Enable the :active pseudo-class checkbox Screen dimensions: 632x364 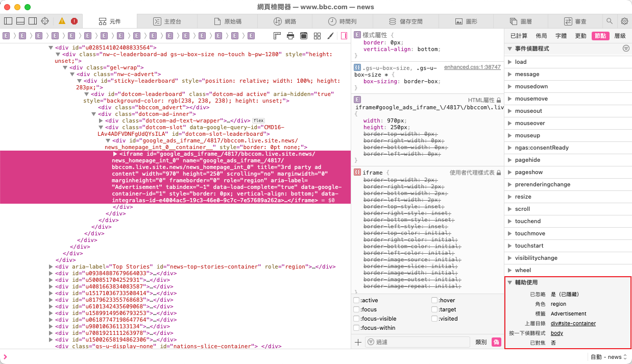[356, 300]
